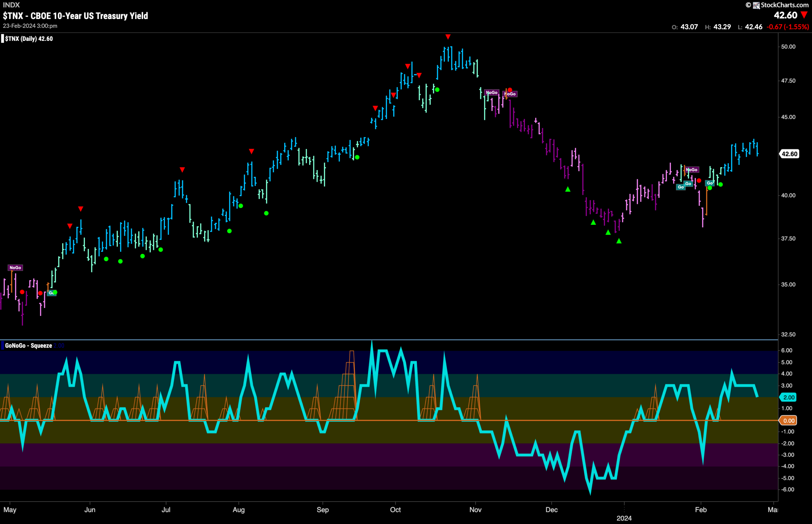Click the Feb label on the time axis
Screen dimensions: 812x524
[701, 510]
